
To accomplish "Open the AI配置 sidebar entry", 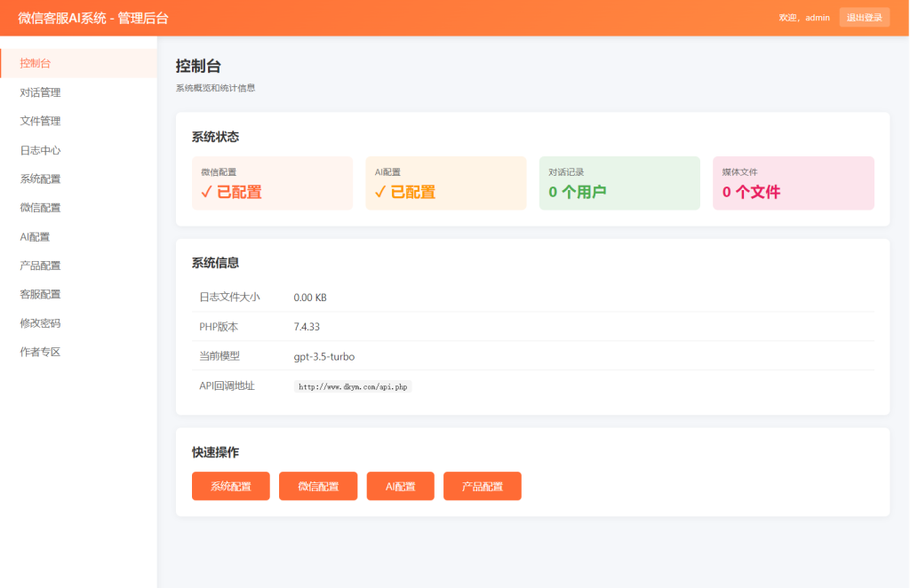I will point(37,236).
